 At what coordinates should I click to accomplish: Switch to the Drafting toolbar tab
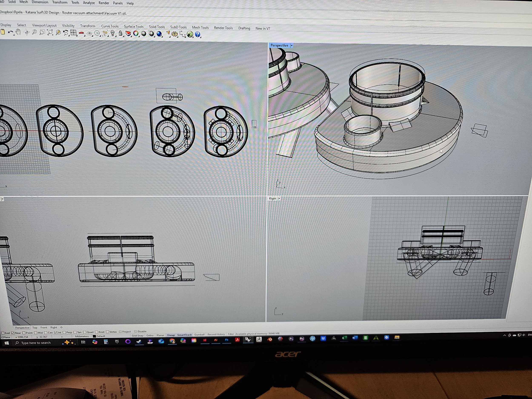tap(244, 28)
